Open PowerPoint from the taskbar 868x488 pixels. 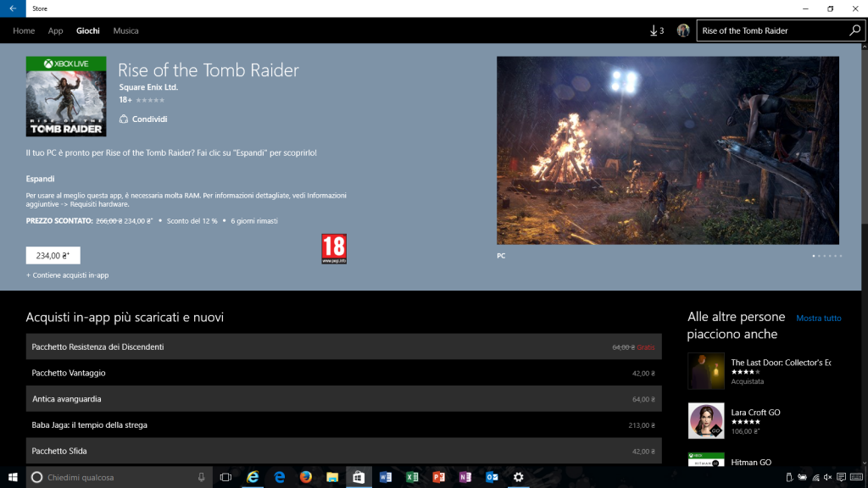[x=438, y=477]
